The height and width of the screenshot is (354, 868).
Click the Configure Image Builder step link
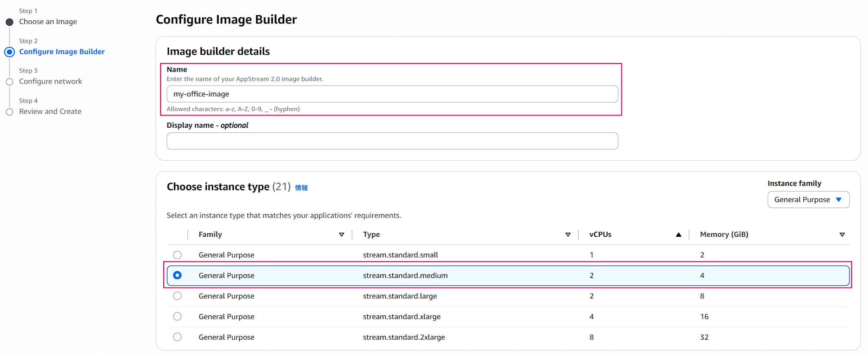pos(62,52)
